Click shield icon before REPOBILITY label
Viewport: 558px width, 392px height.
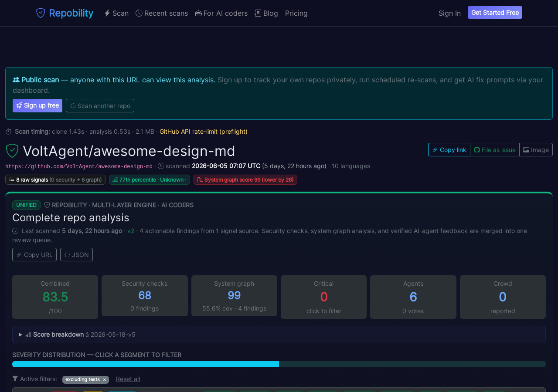point(47,205)
